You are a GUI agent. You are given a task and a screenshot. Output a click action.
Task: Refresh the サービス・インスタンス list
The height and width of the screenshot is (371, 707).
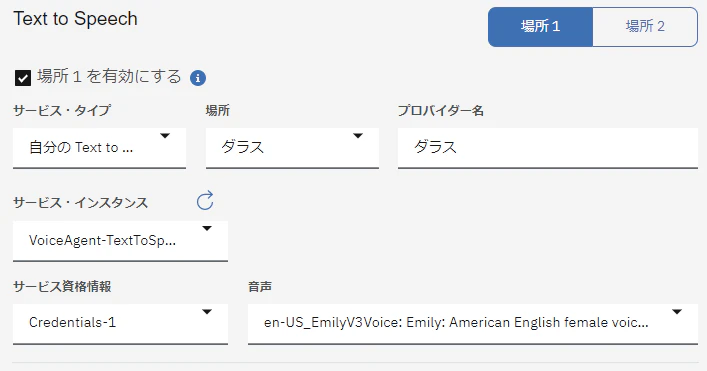[205, 201]
